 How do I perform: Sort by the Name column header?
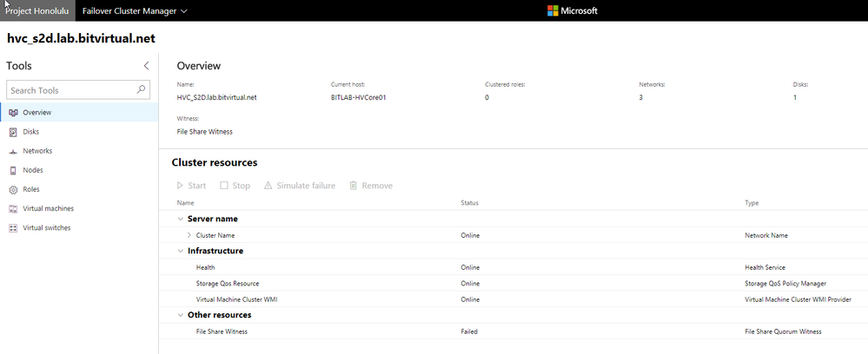(x=185, y=203)
